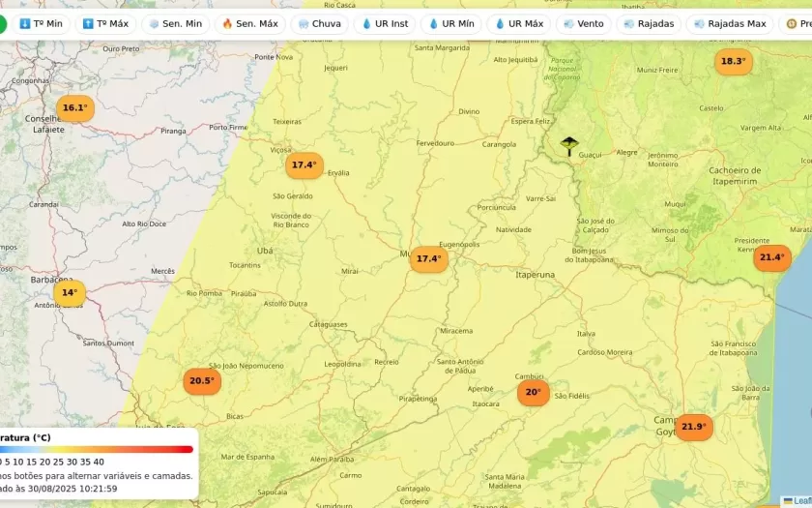Click the 14° station marker near Barbacena
The image size is (812, 508).
tap(70, 292)
